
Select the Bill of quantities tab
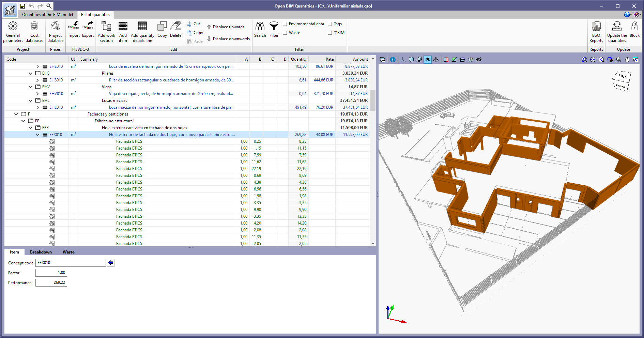(95, 15)
